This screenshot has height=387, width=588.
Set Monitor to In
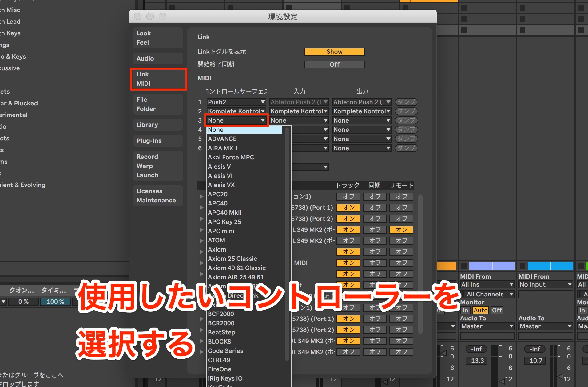[x=465, y=310]
